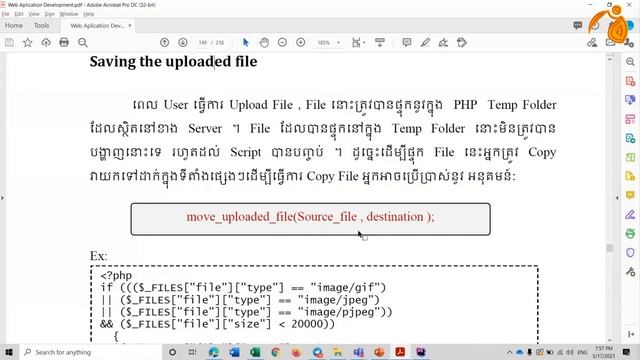This screenshot has height=360, width=640.
Task: Open the Edit menu
Action: click(x=19, y=14)
